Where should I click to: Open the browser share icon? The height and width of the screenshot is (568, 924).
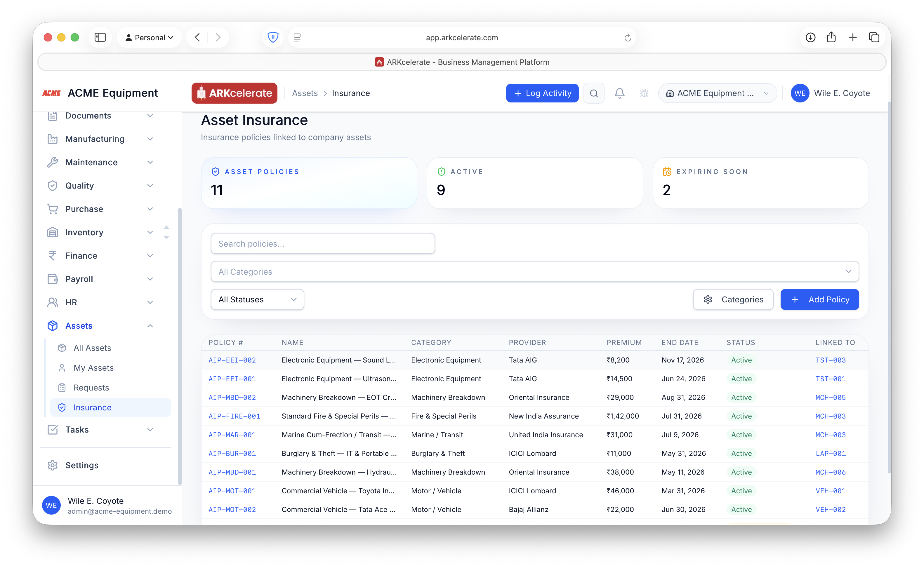pyautogui.click(x=831, y=37)
